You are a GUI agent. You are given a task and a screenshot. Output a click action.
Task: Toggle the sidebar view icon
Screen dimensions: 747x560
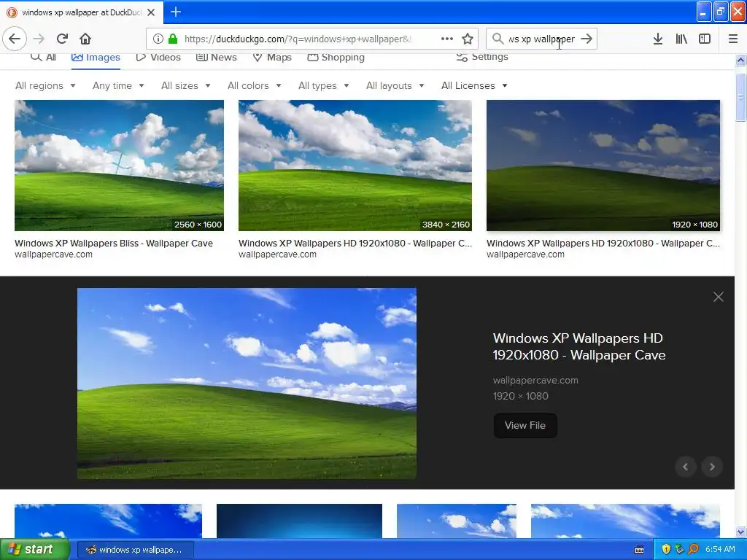(x=705, y=39)
